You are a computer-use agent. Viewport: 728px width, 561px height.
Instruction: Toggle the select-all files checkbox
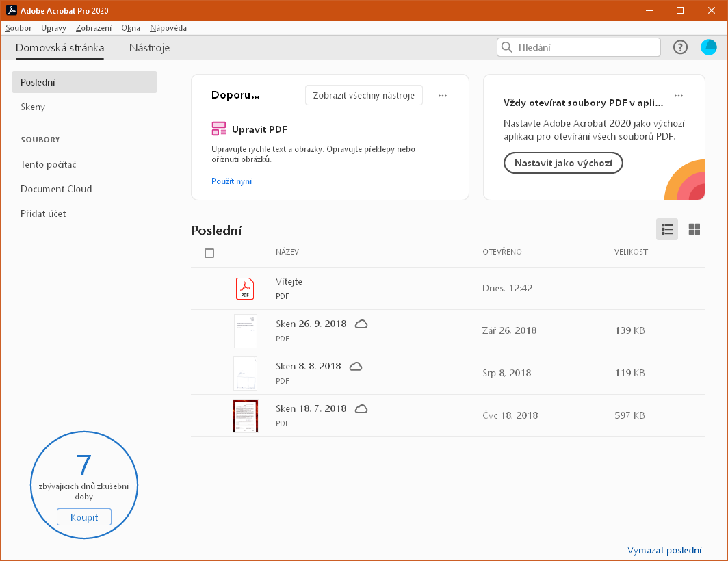(209, 253)
